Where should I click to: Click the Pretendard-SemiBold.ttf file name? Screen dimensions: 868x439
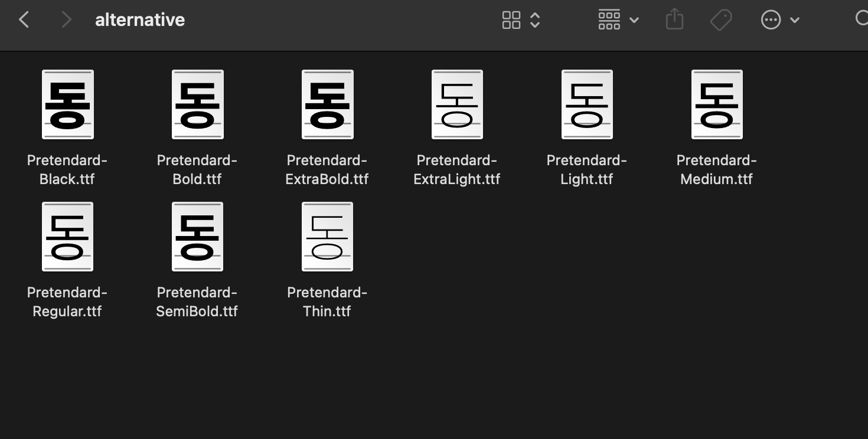point(197,302)
